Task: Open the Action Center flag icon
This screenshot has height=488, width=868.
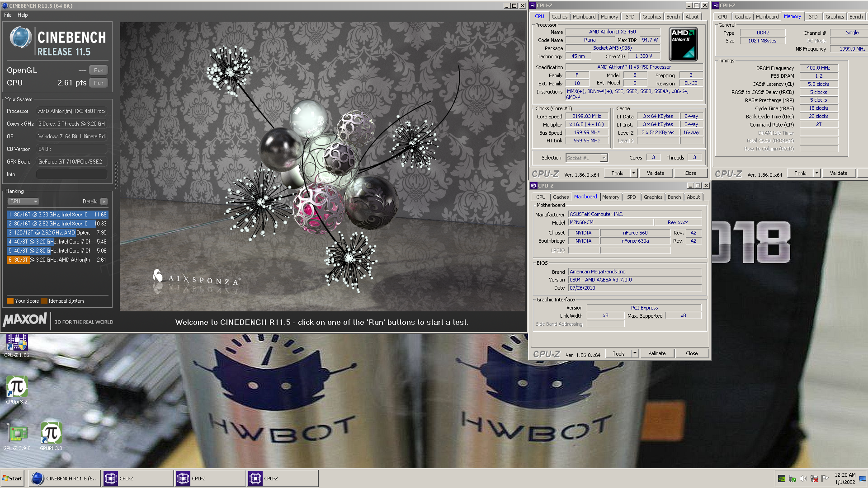Action: tap(825, 479)
